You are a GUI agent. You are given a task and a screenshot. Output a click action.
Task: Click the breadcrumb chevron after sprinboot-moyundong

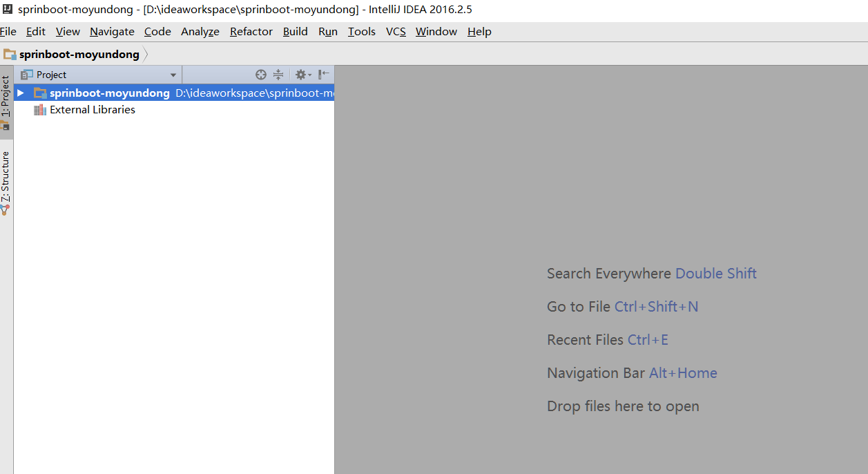click(146, 55)
